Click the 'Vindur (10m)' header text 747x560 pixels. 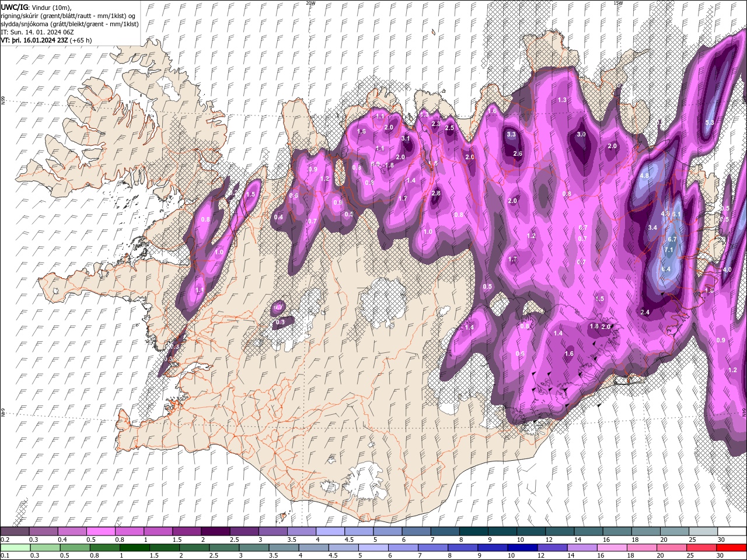(x=51, y=7)
